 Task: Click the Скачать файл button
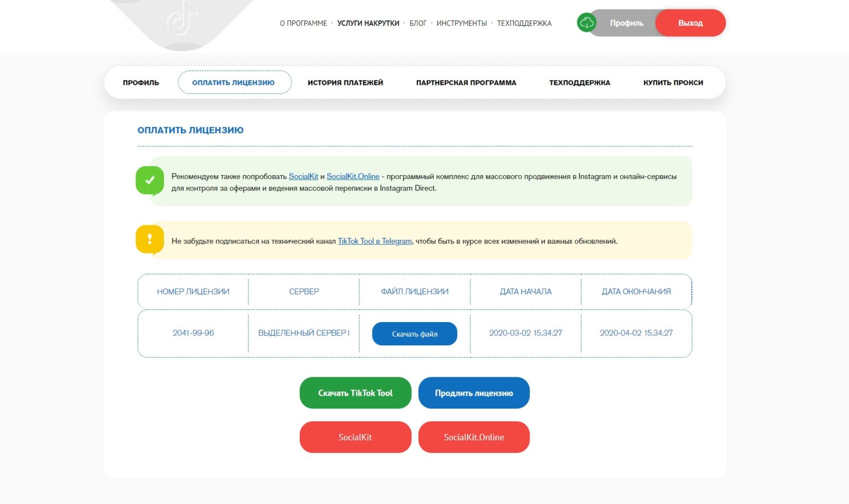point(415,334)
